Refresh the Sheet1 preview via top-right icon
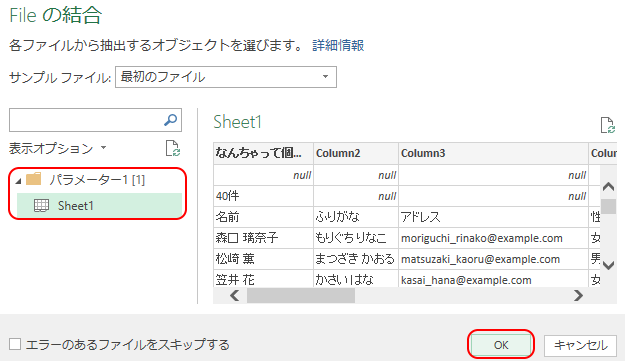625x361 pixels. tap(607, 125)
